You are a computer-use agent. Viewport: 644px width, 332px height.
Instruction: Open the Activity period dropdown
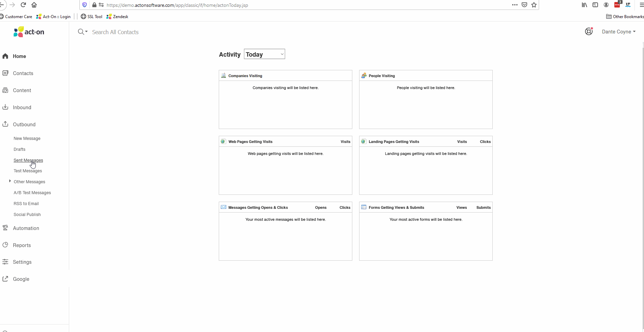(x=264, y=54)
